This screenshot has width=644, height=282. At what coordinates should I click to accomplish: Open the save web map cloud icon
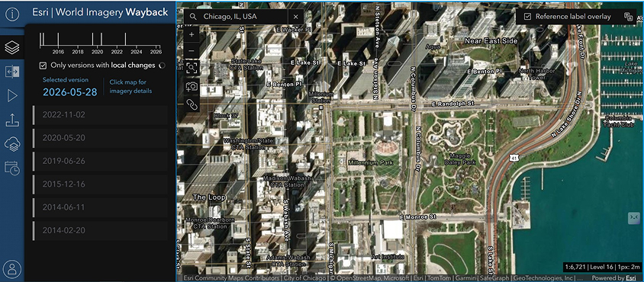(x=12, y=144)
